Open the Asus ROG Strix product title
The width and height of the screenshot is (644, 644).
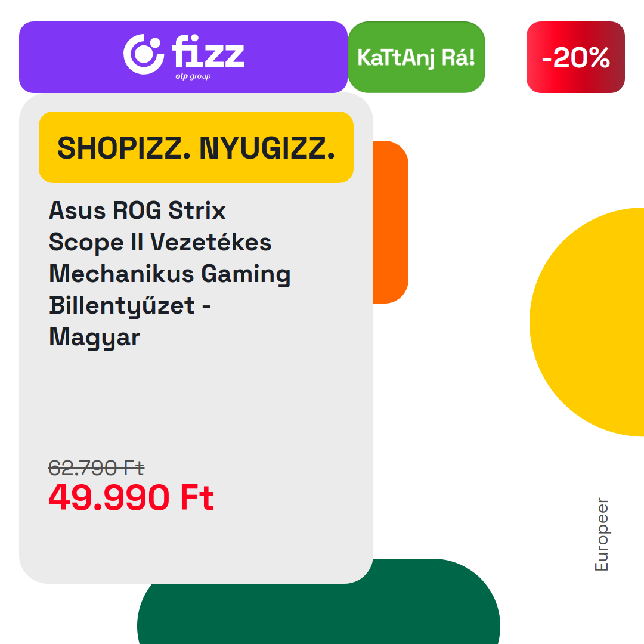coord(169,274)
